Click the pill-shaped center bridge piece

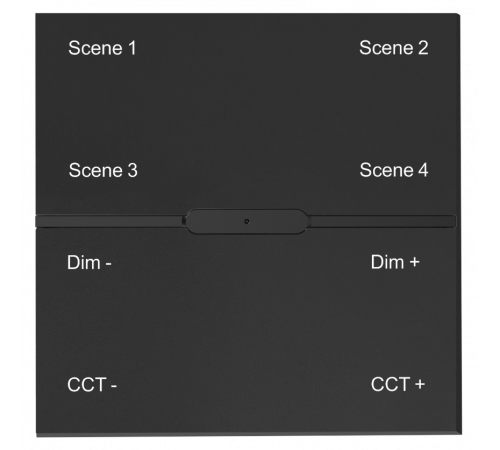(246, 221)
